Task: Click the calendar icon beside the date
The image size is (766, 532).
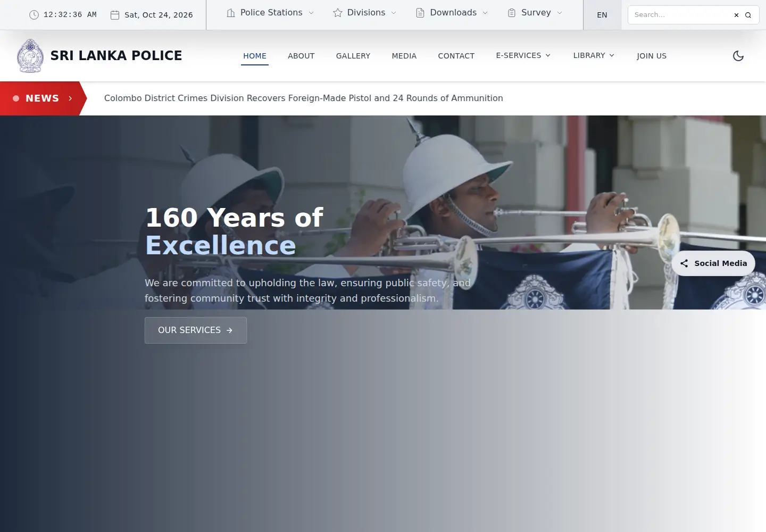Action: coord(115,15)
